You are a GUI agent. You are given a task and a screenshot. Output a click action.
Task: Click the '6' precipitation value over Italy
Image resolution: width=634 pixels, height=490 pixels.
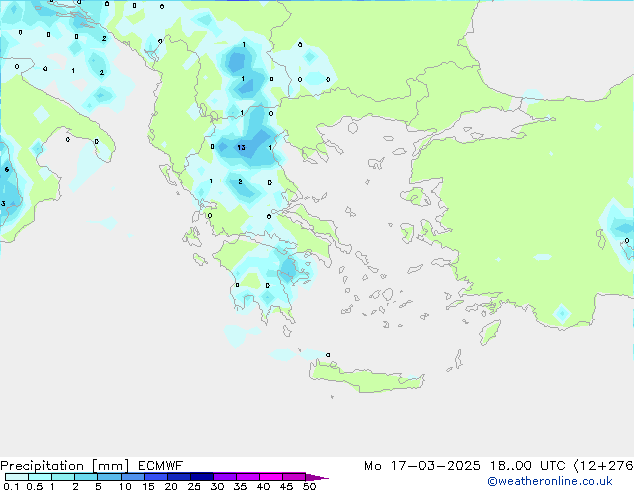[x=6, y=169]
